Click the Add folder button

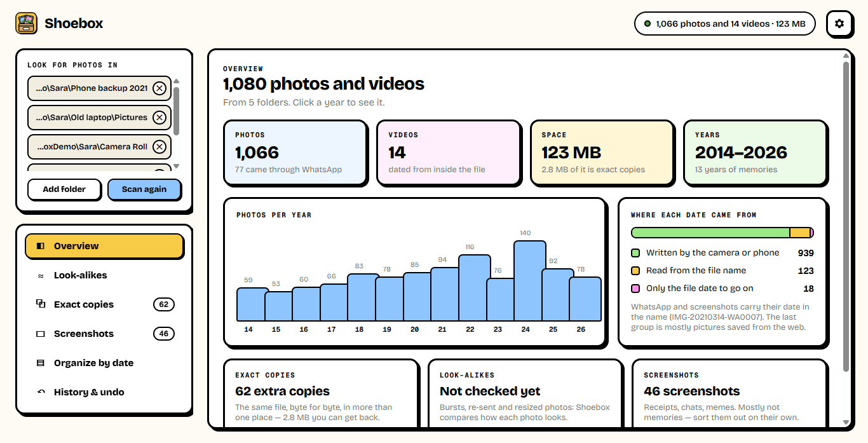64,189
